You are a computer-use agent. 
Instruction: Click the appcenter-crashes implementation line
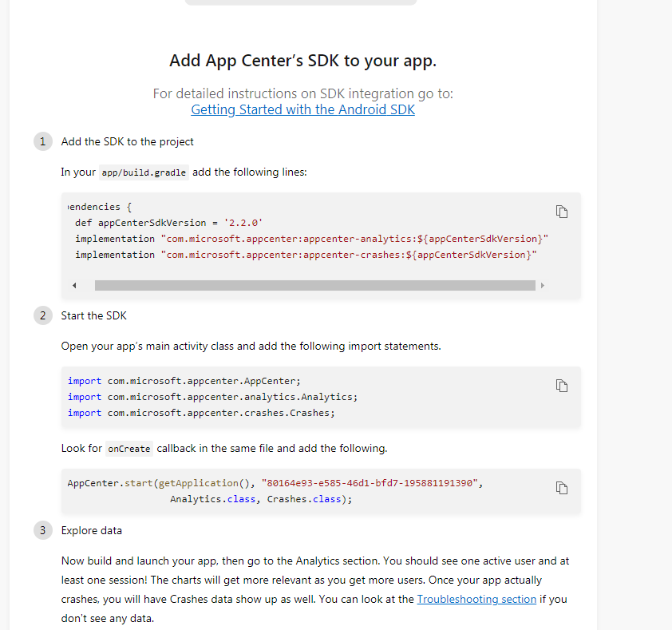[306, 255]
